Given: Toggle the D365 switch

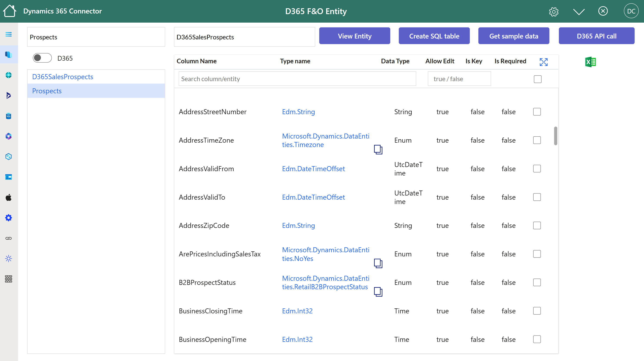Looking at the screenshot, I should [x=42, y=58].
